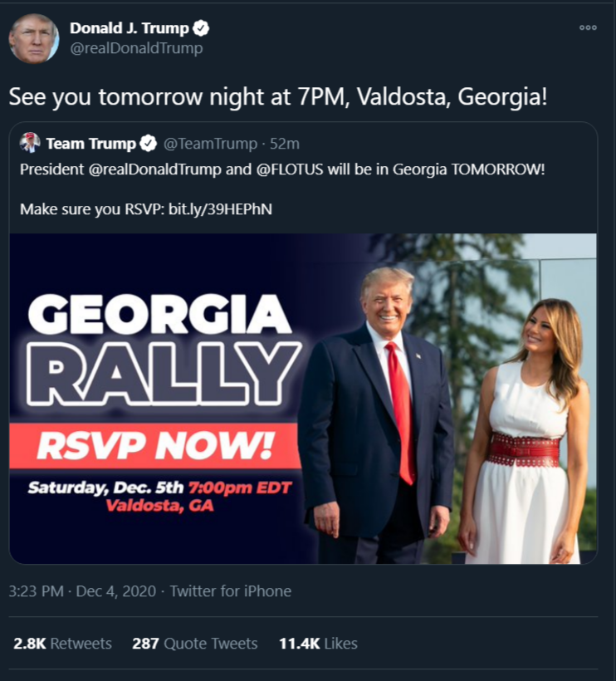
Task: Click the @FLOTUS mention in quoted tweet
Action: click(x=290, y=169)
